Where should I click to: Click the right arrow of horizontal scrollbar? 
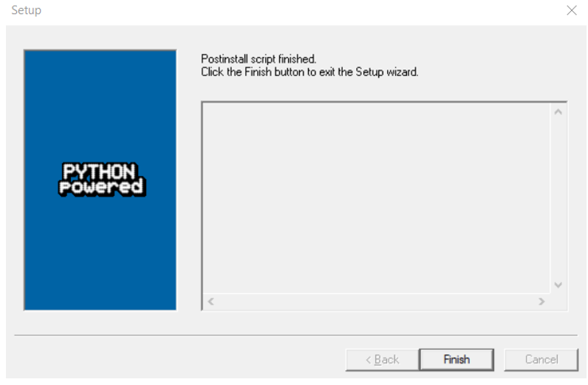point(541,301)
